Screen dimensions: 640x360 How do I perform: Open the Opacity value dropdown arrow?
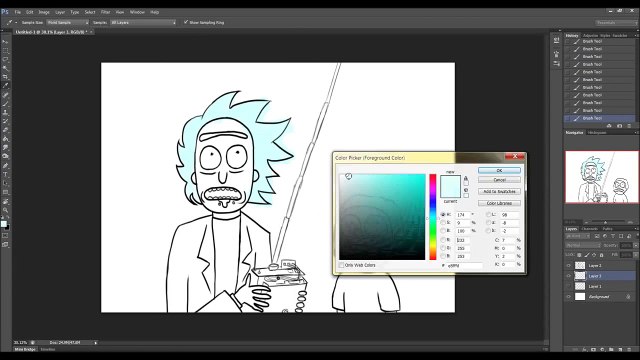pos(636,245)
